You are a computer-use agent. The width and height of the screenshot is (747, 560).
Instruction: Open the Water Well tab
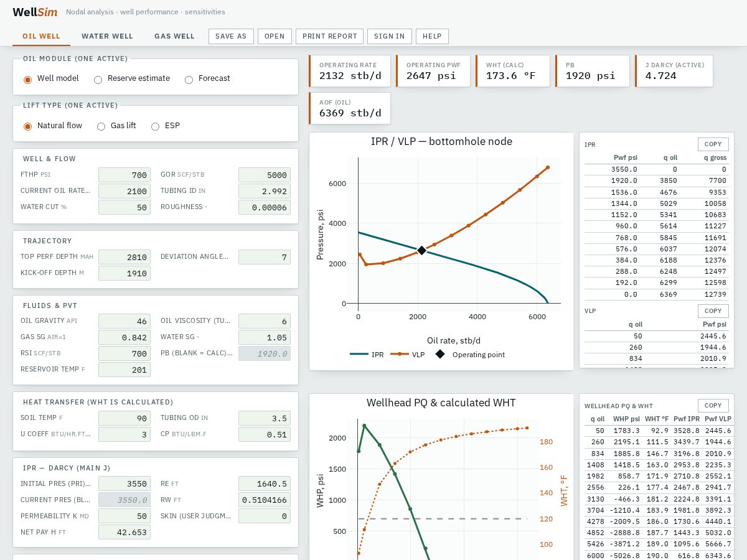[x=108, y=36]
